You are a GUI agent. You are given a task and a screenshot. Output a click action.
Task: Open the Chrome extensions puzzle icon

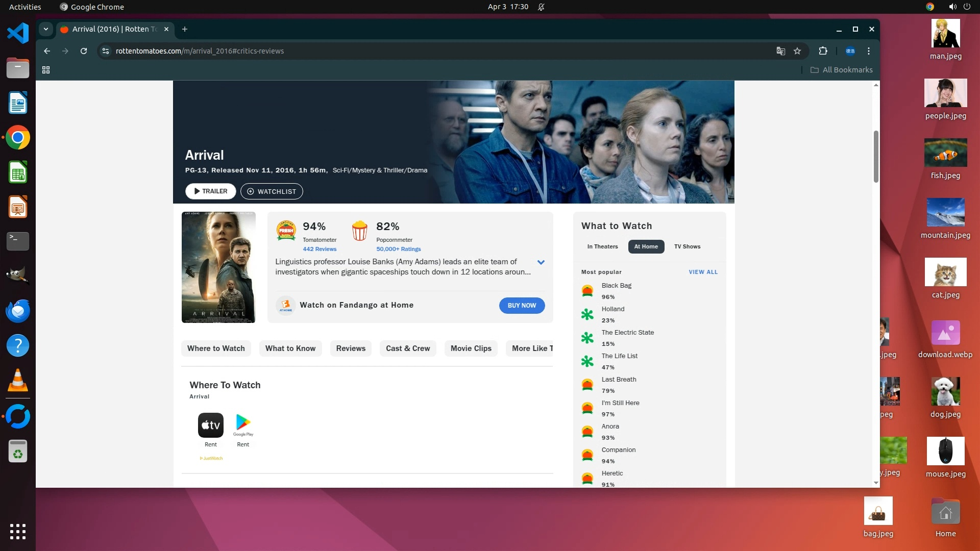[823, 51]
